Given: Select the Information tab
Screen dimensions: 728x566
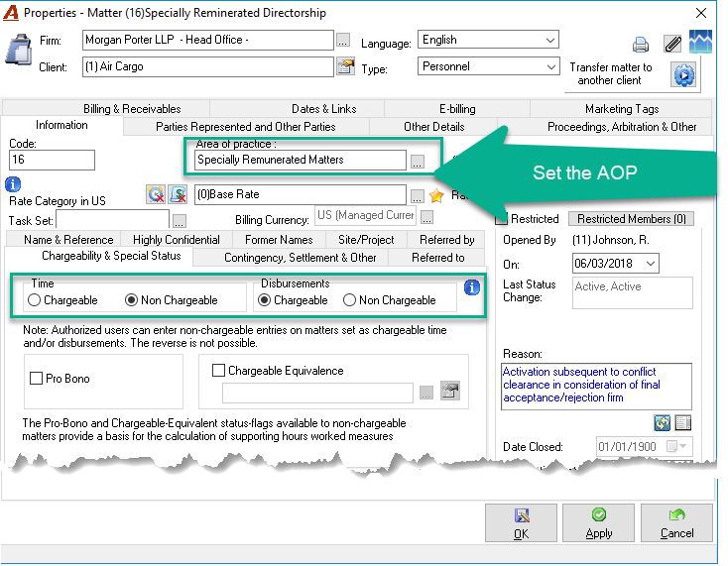Looking at the screenshot, I should 61,125.
